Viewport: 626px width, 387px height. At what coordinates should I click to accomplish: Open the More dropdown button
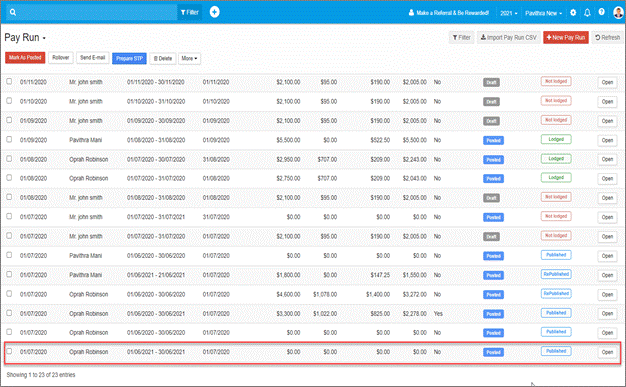pyautogui.click(x=189, y=58)
